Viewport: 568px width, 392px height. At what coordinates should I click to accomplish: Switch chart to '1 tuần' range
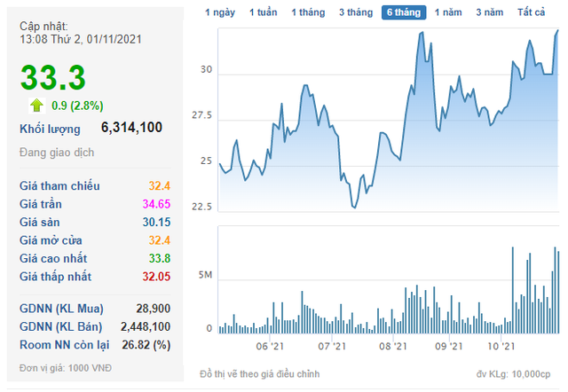(x=264, y=12)
